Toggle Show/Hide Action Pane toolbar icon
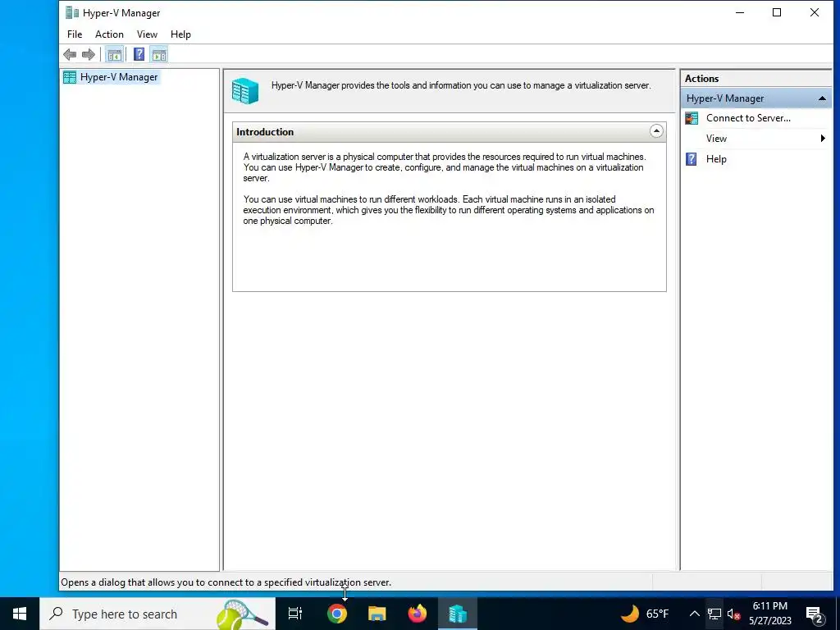The width and height of the screenshot is (840, 630). (159, 54)
